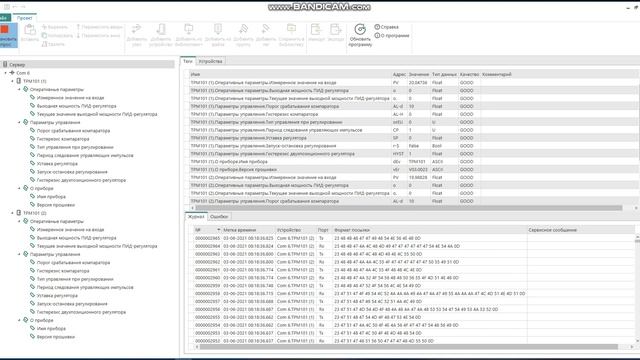Click the tags table horizontal scrollbar
Screen dimensions: 640x360
coord(408,208)
